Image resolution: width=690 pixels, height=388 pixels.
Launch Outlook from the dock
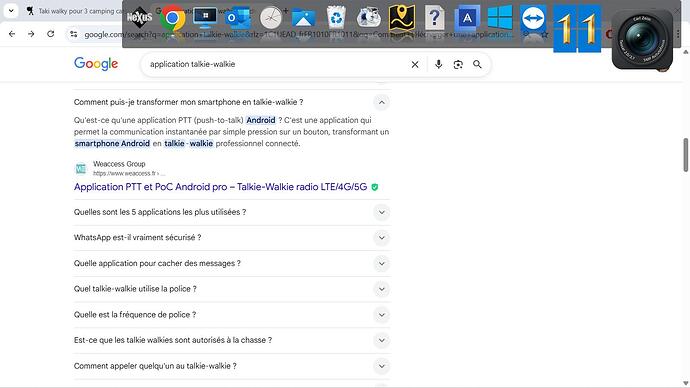coord(238,18)
